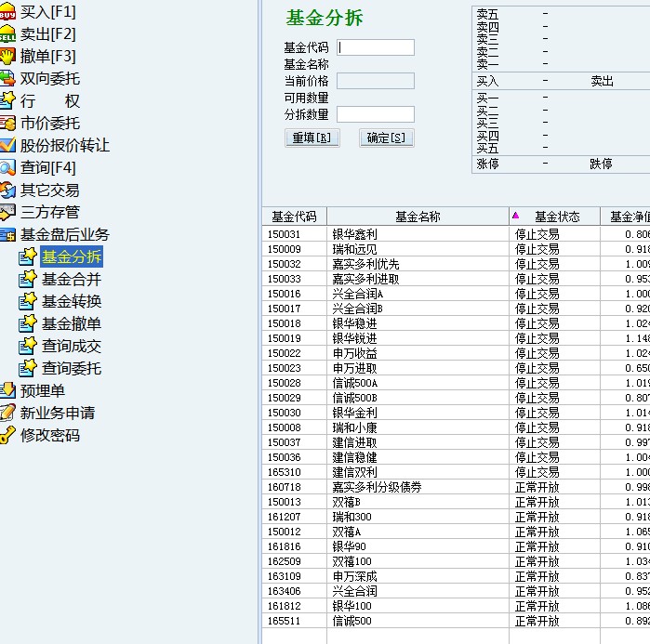This screenshot has width=650, height=644.
Task: Click the 行权 star icon
Action: click(7, 100)
